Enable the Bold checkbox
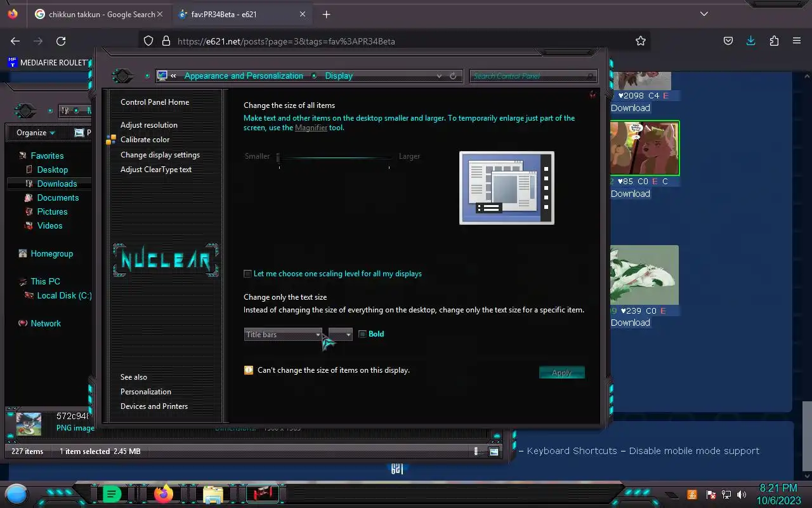Image resolution: width=812 pixels, height=508 pixels. [x=362, y=334]
